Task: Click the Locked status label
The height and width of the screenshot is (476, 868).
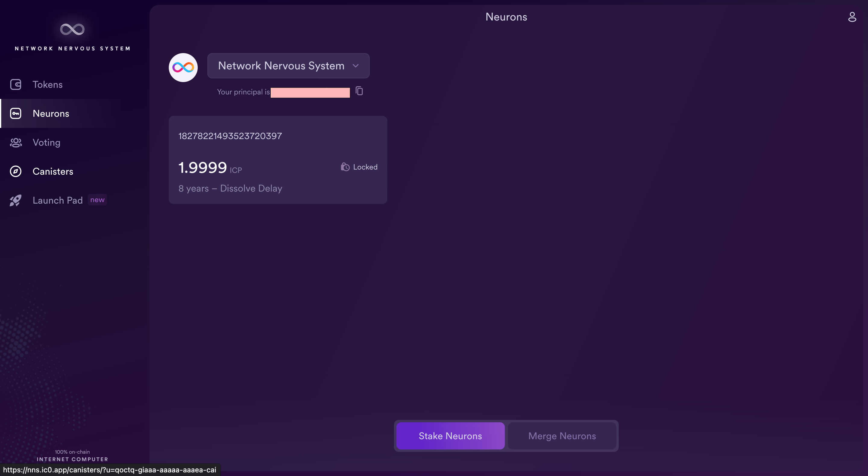Action: pos(365,167)
